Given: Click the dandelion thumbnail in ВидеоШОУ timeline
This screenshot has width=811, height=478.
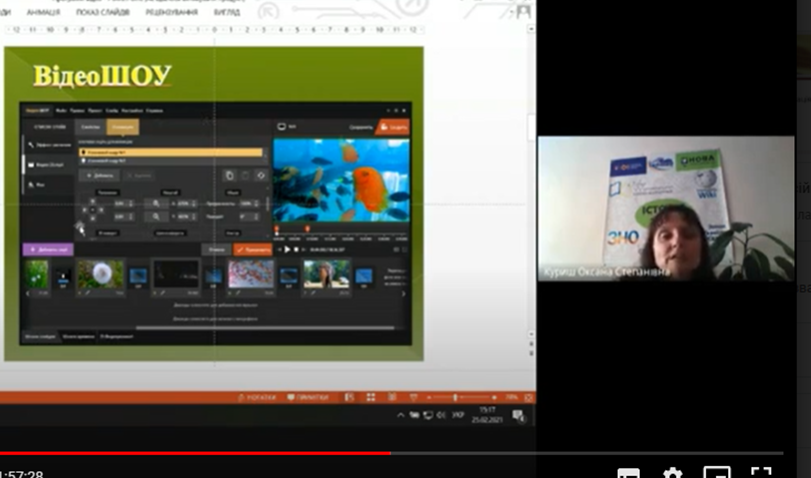Looking at the screenshot, I should pos(101,274).
